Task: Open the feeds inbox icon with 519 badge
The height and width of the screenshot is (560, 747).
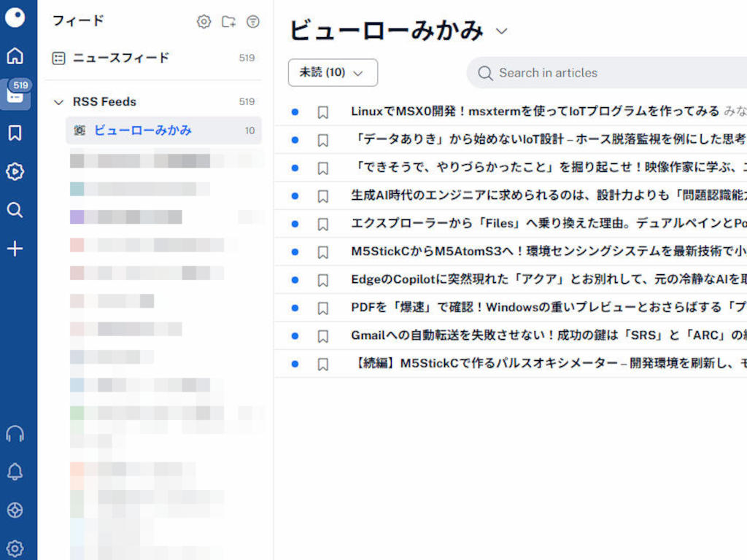Action: (15, 94)
